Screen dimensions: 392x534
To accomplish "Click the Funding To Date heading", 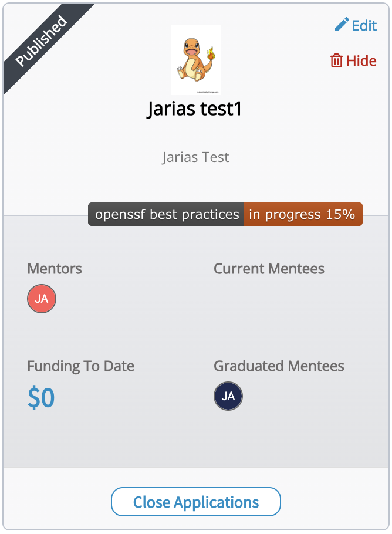I will point(80,366).
